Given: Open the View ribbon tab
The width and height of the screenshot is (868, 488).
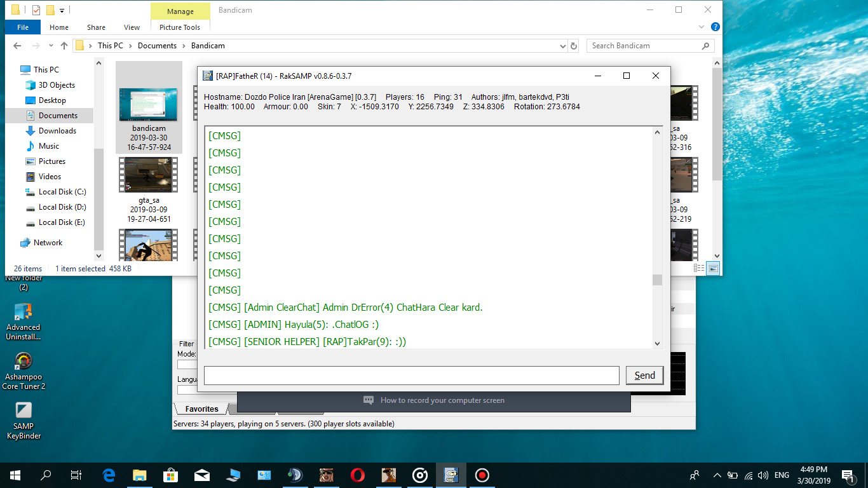Looking at the screenshot, I should click(132, 27).
